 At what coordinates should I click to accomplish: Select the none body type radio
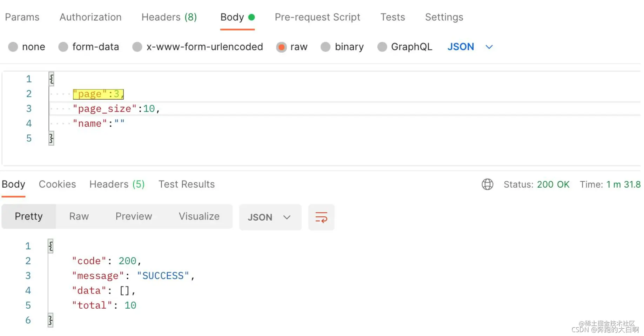13,47
